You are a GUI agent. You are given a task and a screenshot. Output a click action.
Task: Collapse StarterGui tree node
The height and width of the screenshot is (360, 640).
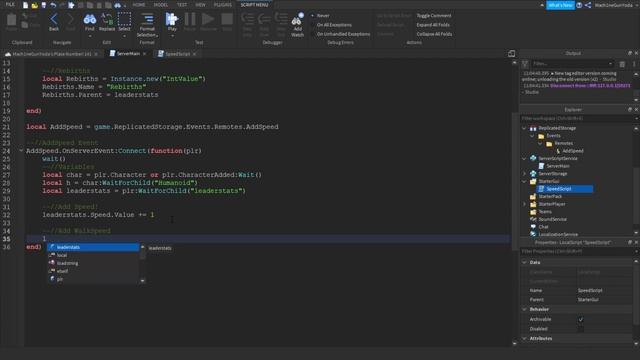point(524,181)
